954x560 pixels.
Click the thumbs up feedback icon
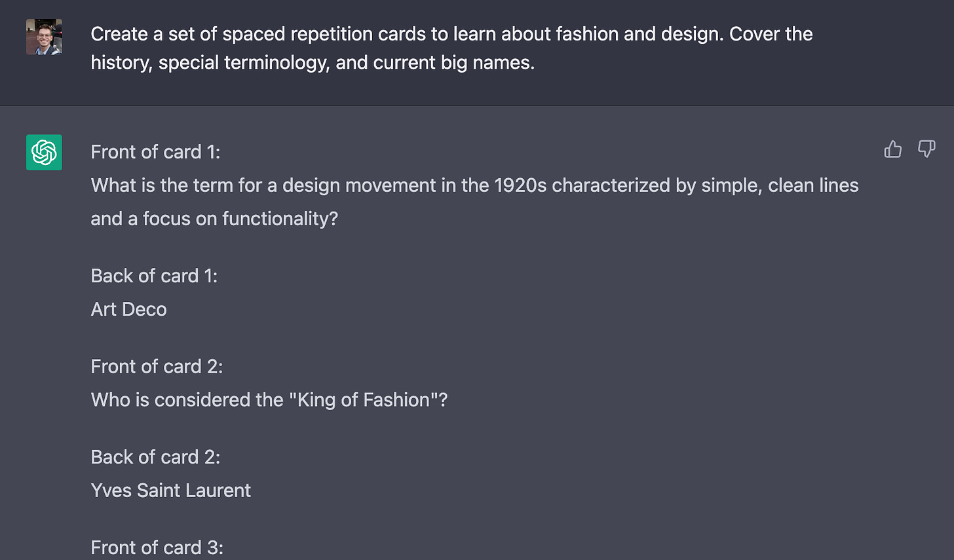pos(892,149)
